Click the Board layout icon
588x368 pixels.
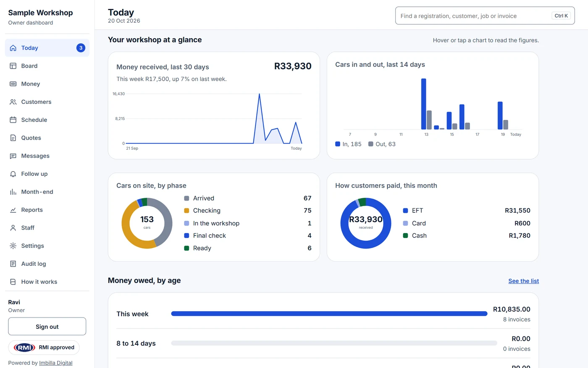(x=13, y=66)
